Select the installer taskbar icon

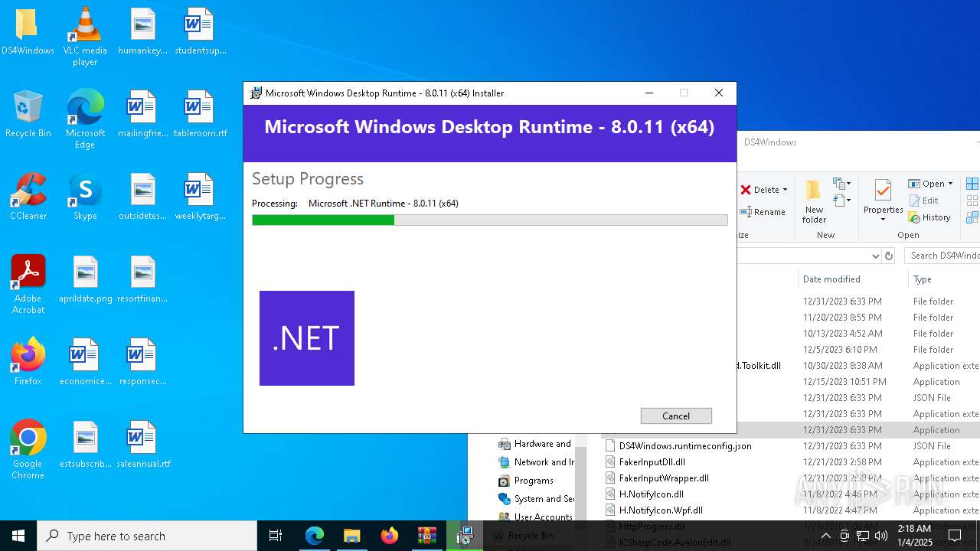(464, 536)
